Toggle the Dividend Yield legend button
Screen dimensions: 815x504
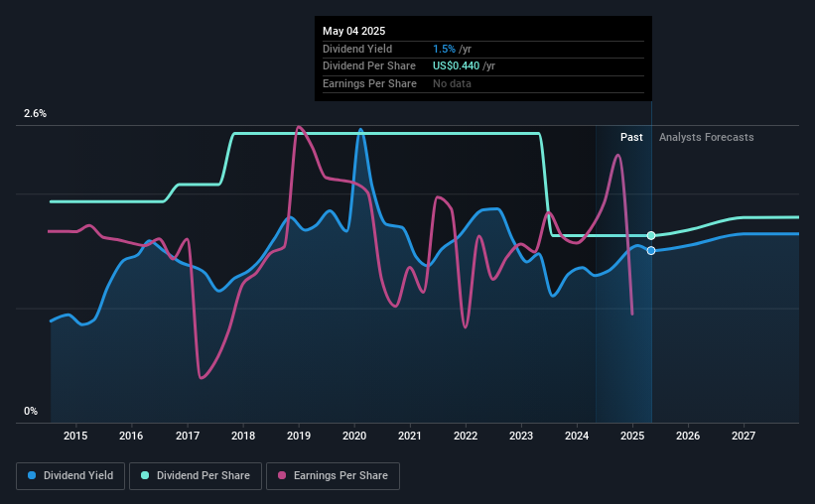point(70,476)
